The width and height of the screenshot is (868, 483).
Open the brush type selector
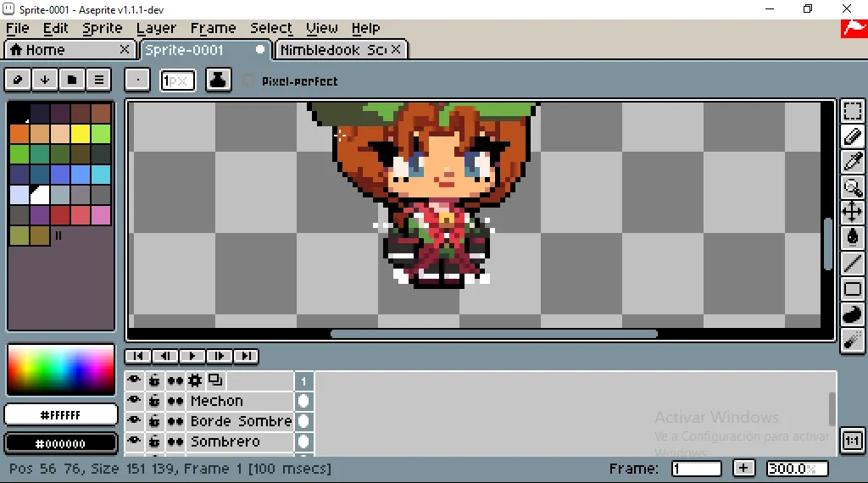(x=137, y=80)
